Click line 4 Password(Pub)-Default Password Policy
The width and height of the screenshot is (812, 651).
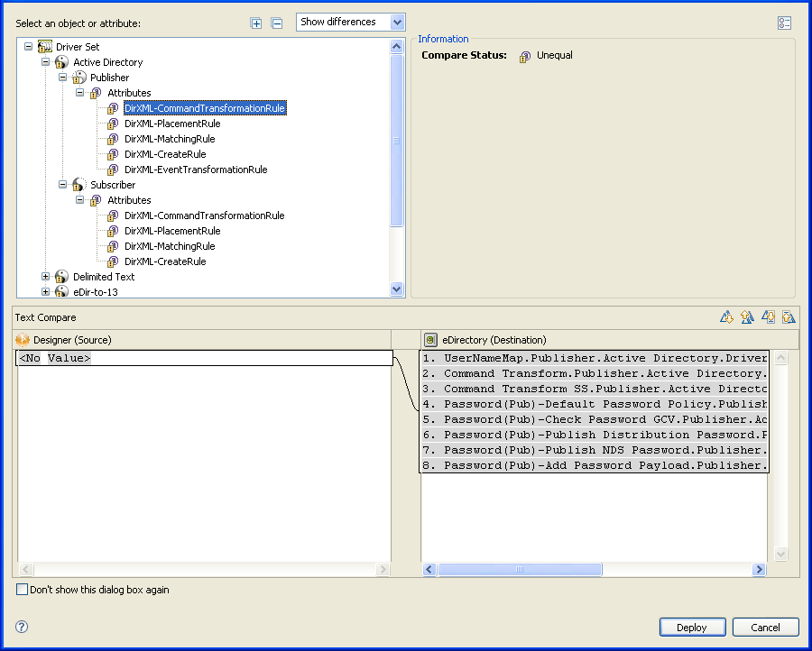tap(594, 404)
